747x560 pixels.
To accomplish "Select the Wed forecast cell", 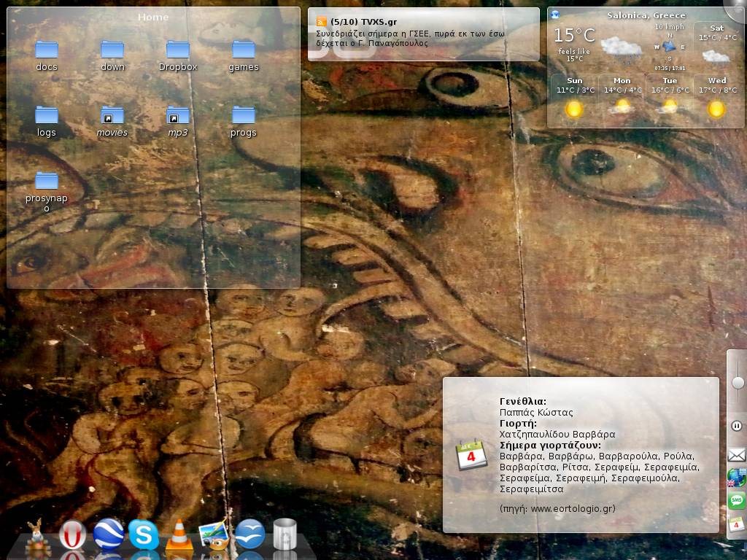I will click(717, 99).
